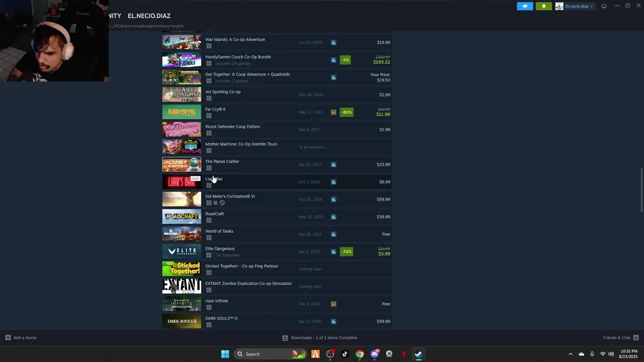Open TikTok from the taskbar
Screen dimensions: 644x362
tap(345, 354)
